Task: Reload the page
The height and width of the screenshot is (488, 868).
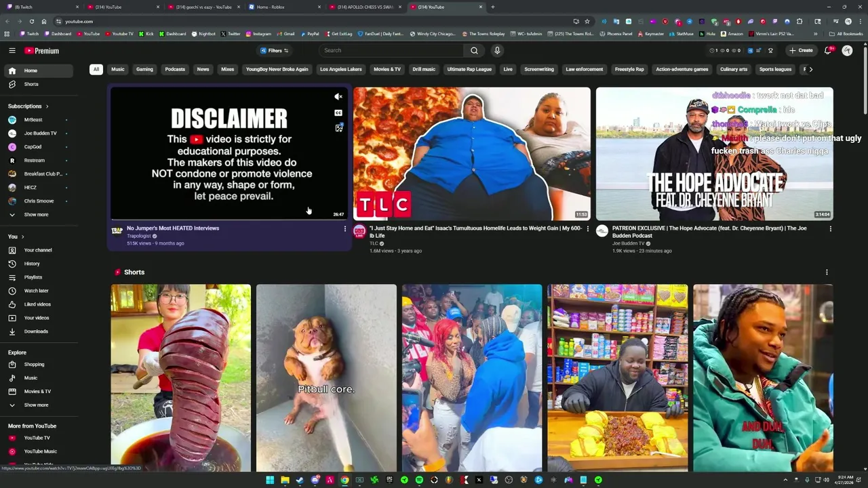Action: coord(31,21)
